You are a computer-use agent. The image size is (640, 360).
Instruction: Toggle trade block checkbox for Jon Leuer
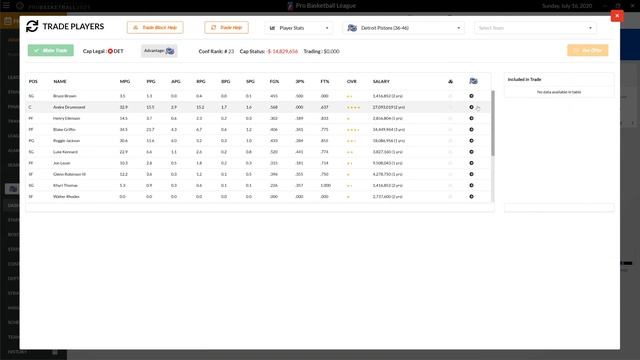pos(451,163)
